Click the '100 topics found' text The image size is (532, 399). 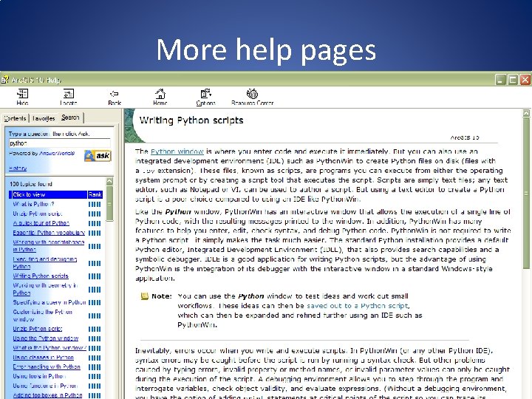click(31, 184)
